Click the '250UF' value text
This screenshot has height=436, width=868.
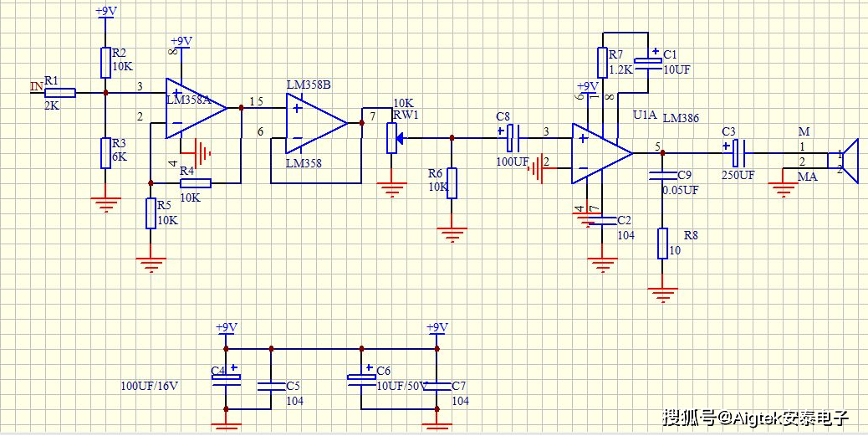[x=738, y=175]
